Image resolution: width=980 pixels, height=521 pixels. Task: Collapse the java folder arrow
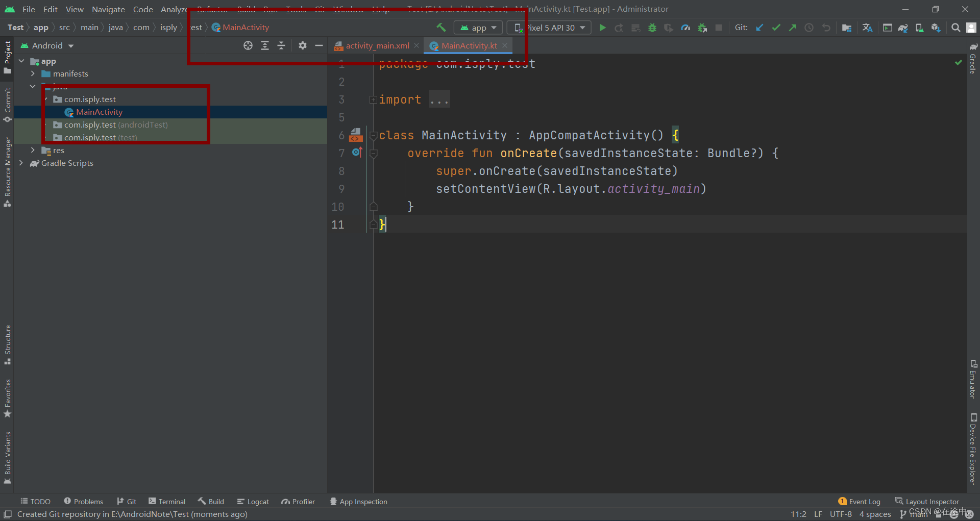tap(33, 86)
